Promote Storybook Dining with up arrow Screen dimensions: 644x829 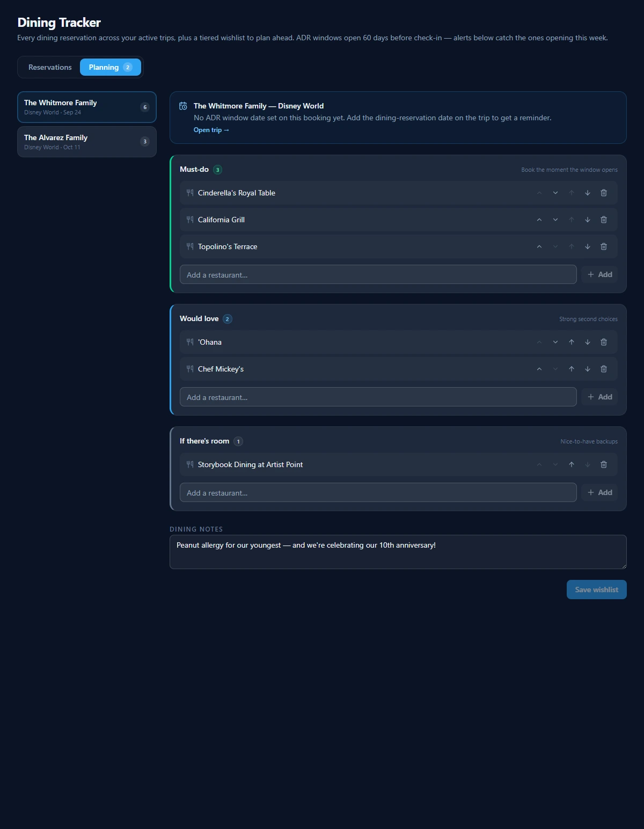tap(572, 464)
